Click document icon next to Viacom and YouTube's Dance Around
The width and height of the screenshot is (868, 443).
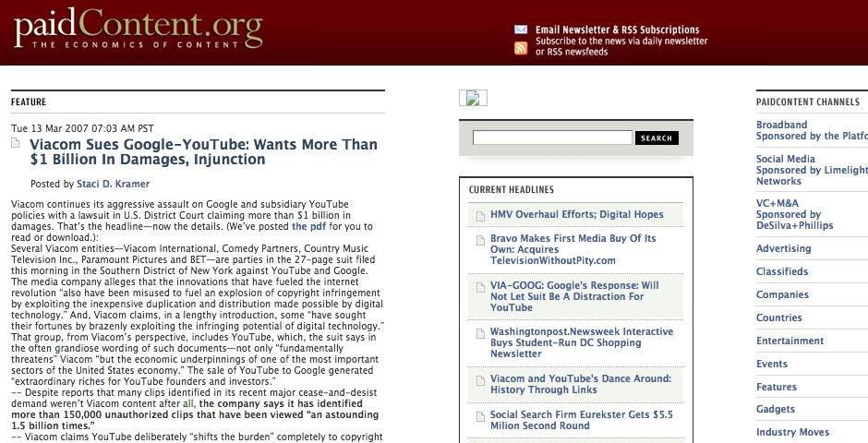pyautogui.click(x=480, y=380)
